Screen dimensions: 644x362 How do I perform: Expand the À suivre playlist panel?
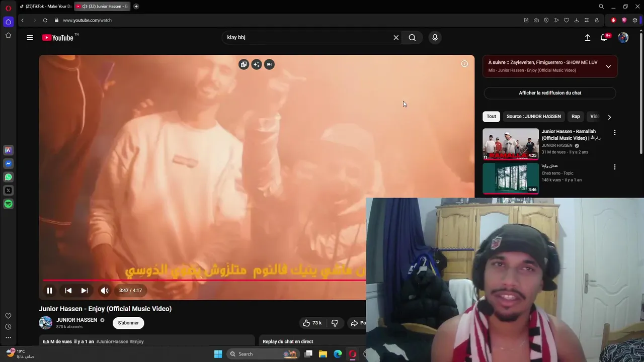pyautogui.click(x=608, y=66)
